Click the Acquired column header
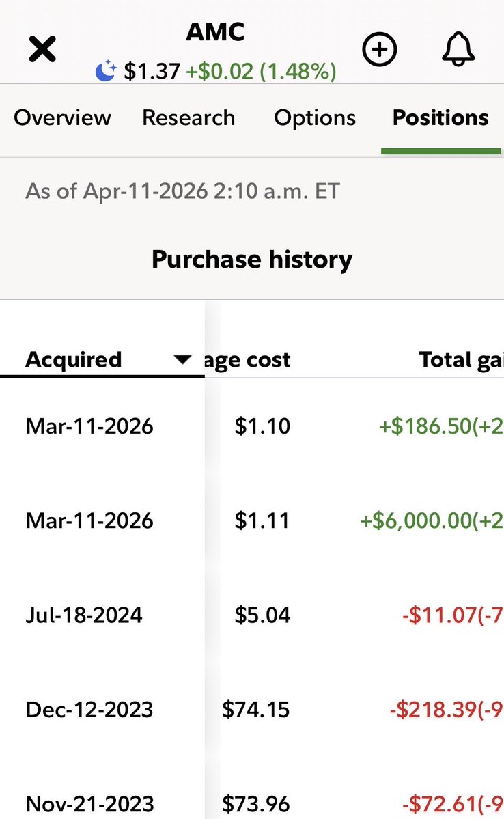Screen dimensions: 504x819 74,359
